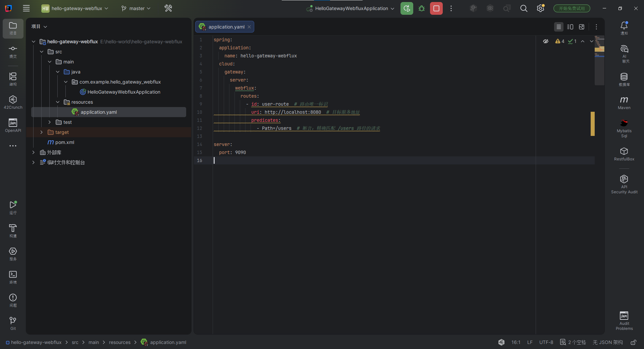The width and height of the screenshot is (644, 349).
Task: Collapse the resources folder
Action: (x=58, y=102)
